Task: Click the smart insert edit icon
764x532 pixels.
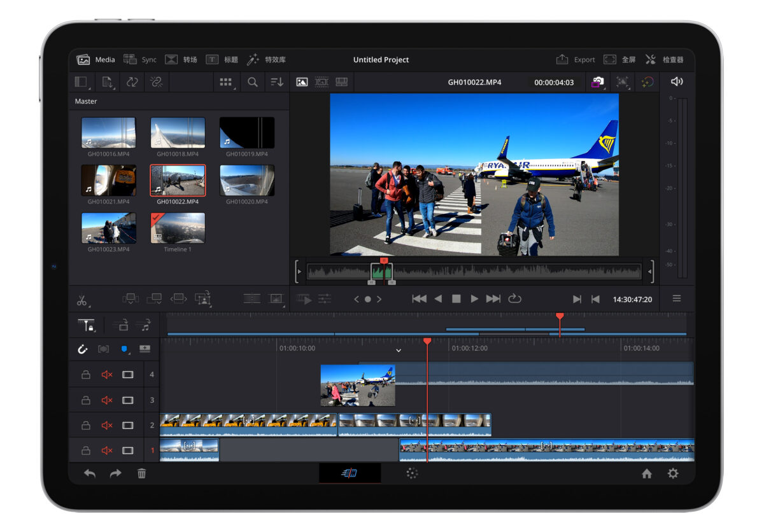Action: (131, 298)
